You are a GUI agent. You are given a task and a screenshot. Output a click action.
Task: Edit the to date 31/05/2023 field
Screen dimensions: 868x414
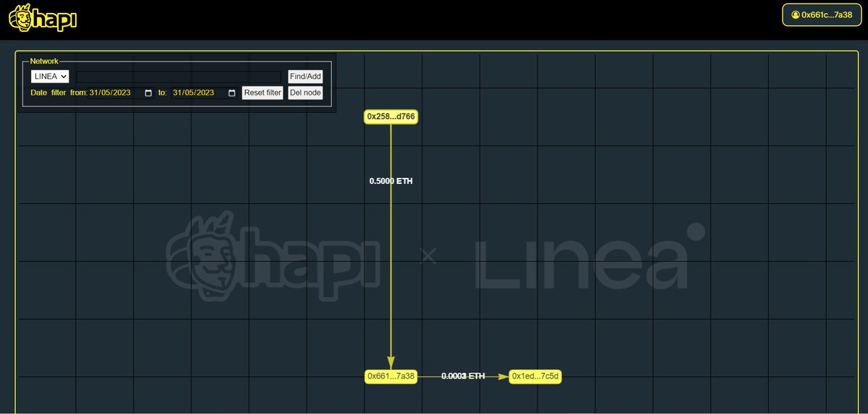pos(205,93)
